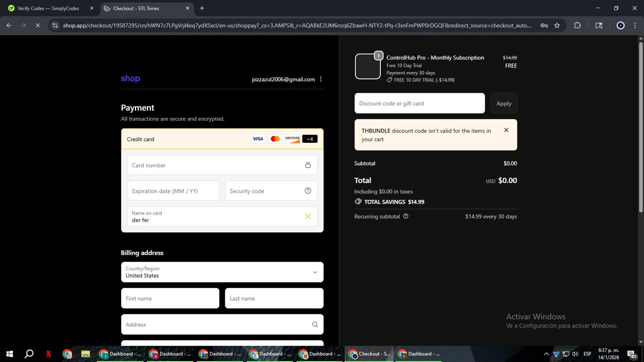
Task: Click the "$14.99 every 30 days" text
Action: [x=491, y=216]
